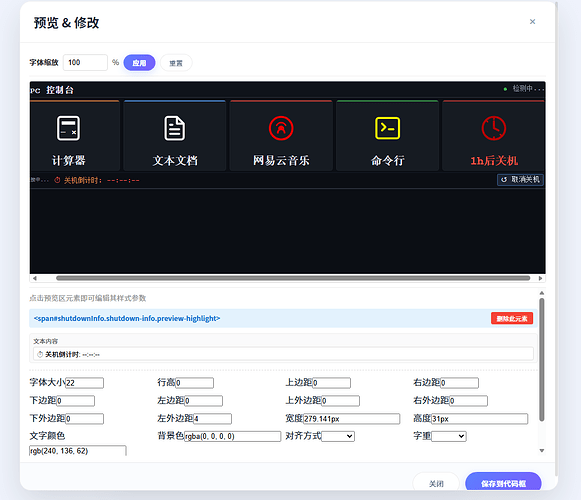Click the 检测中 status indicator
Viewport: 581px width, 500px height.
point(524,89)
